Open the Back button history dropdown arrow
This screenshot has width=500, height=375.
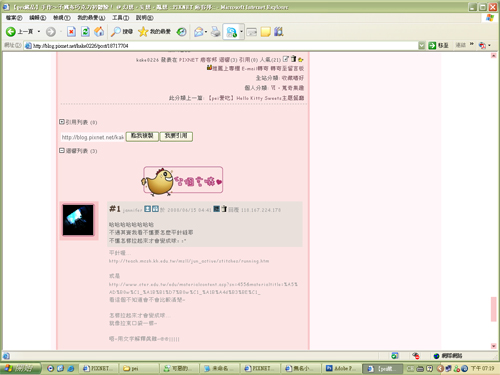pyautogui.click(x=39, y=32)
